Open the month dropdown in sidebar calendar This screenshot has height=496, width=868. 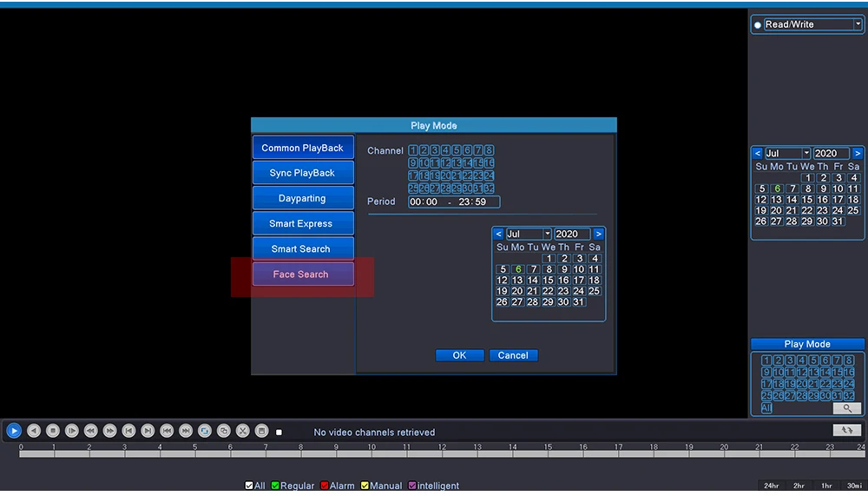788,154
